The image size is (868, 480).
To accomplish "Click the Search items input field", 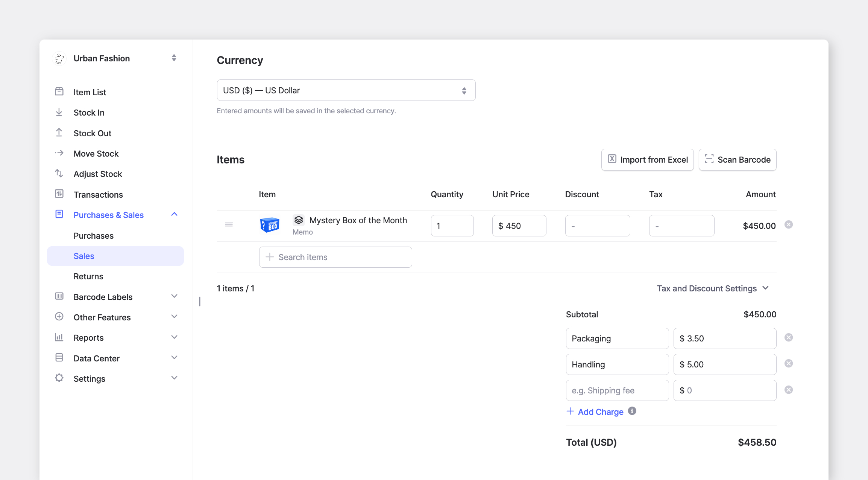I will [335, 257].
